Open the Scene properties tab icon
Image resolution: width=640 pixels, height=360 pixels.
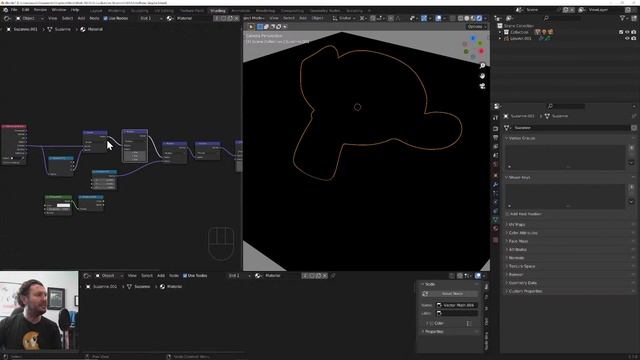[x=496, y=156]
